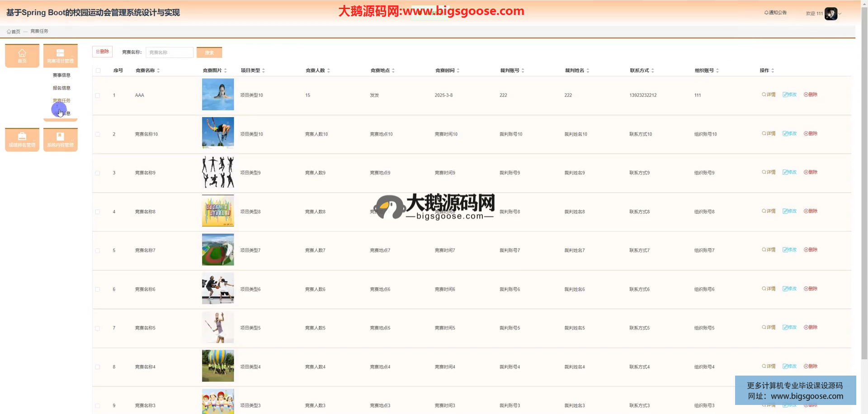Check the checkbox for row AAA
Viewport: 868px width, 414px height.
click(x=98, y=95)
